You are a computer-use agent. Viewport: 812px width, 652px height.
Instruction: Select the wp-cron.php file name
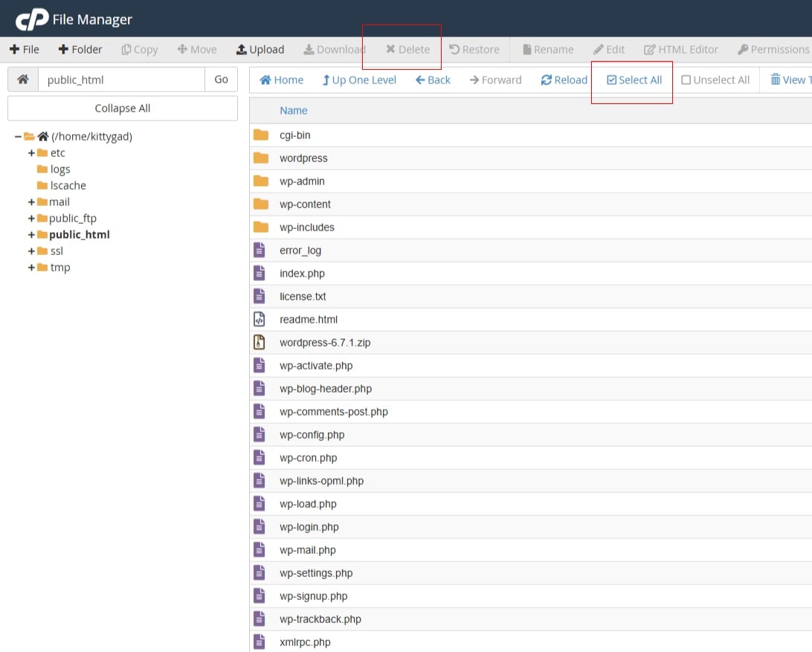(308, 458)
